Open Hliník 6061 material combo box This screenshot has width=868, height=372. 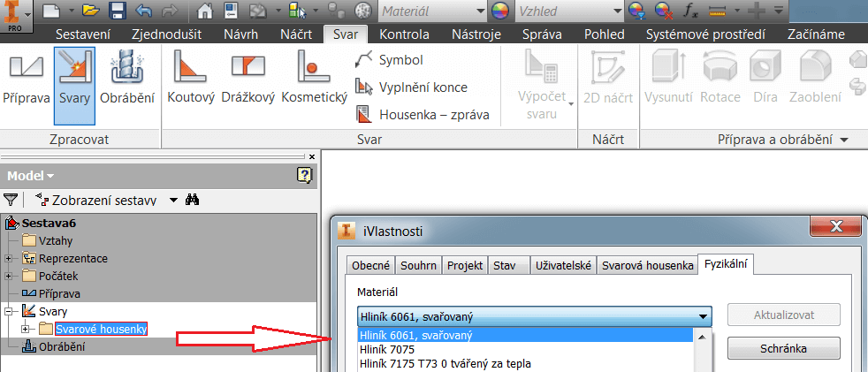(x=534, y=316)
